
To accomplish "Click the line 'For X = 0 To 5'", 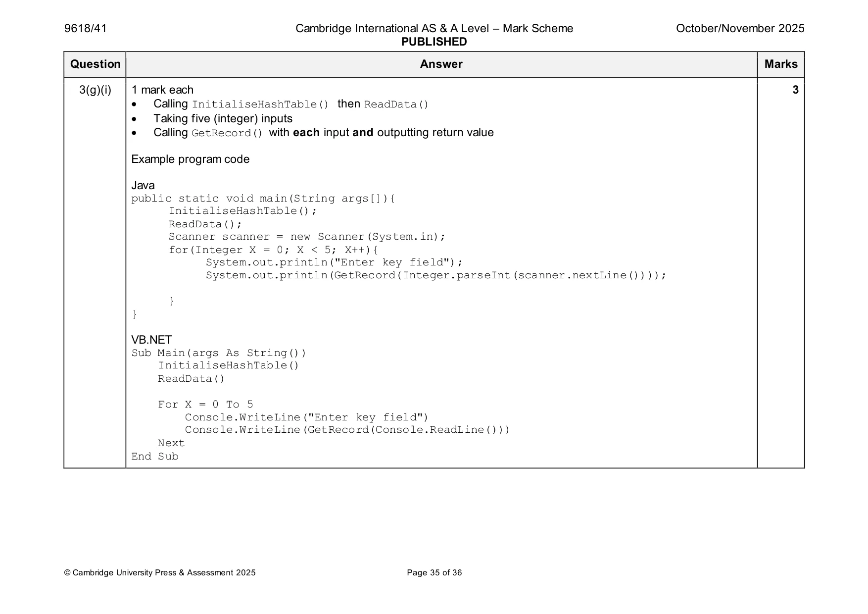I will click(x=205, y=405).
